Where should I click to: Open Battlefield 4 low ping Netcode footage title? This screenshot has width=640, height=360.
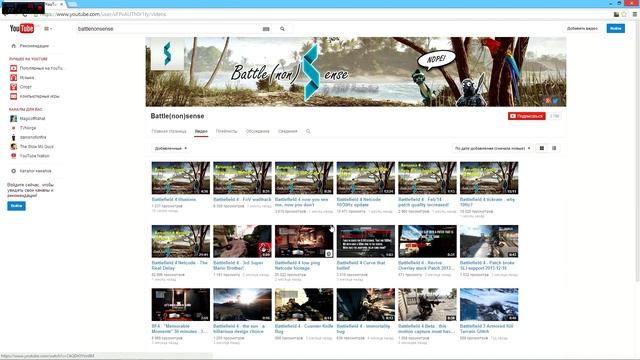(298, 265)
